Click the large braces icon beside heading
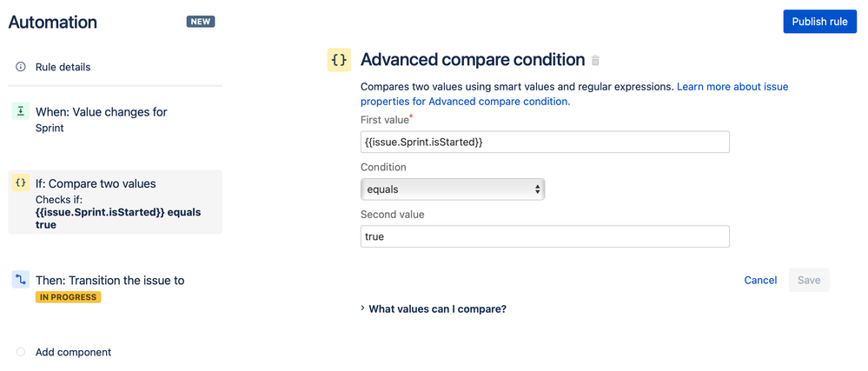Viewport: 868px width, 371px height. tap(339, 60)
